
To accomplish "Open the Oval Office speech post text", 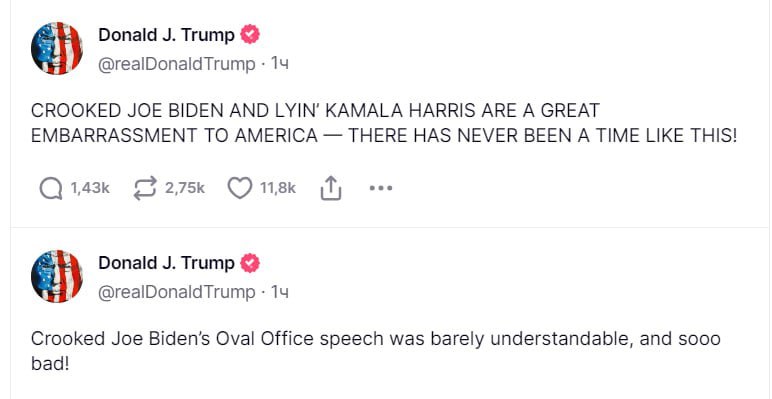I will pyautogui.click(x=376, y=352).
